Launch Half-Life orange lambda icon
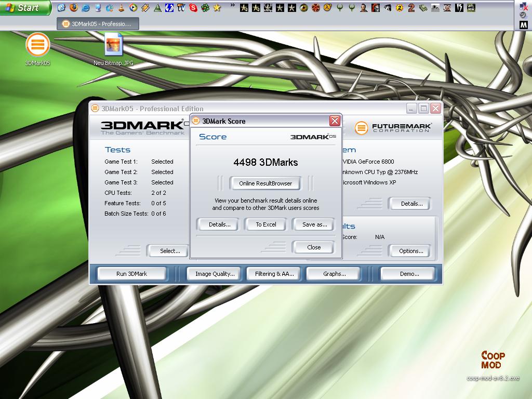The width and height of the screenshot is (532, 399). 327,7
